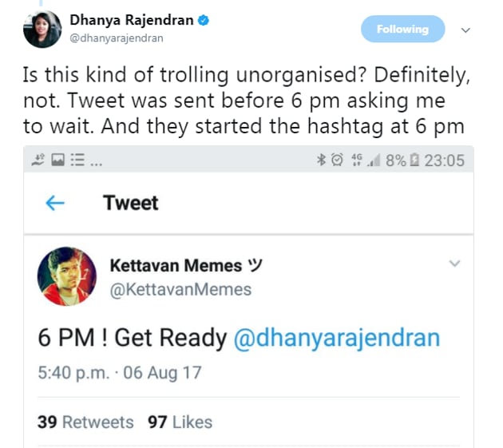View the 97 Likes list

pos(180,422)
